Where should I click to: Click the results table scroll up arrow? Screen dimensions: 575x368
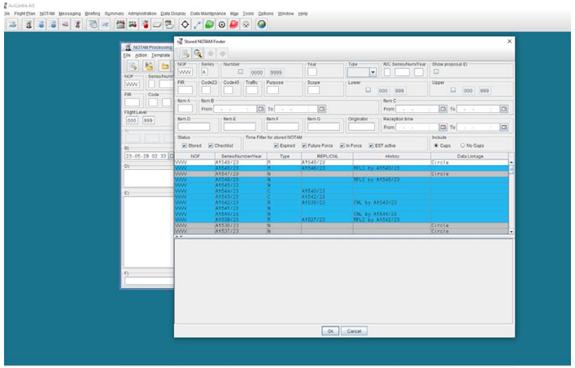pos(511,162)
